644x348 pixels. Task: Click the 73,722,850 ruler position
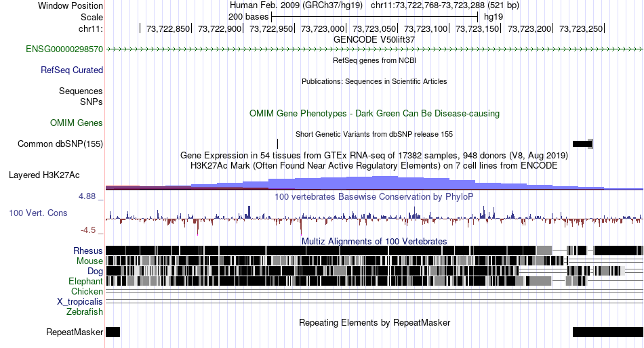[168, 28]
